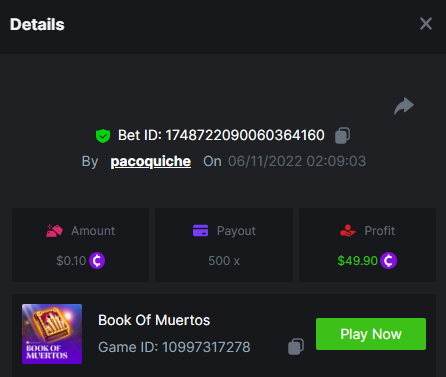
Task: Click the Amount money bag icon
Action: coord(54,231)
